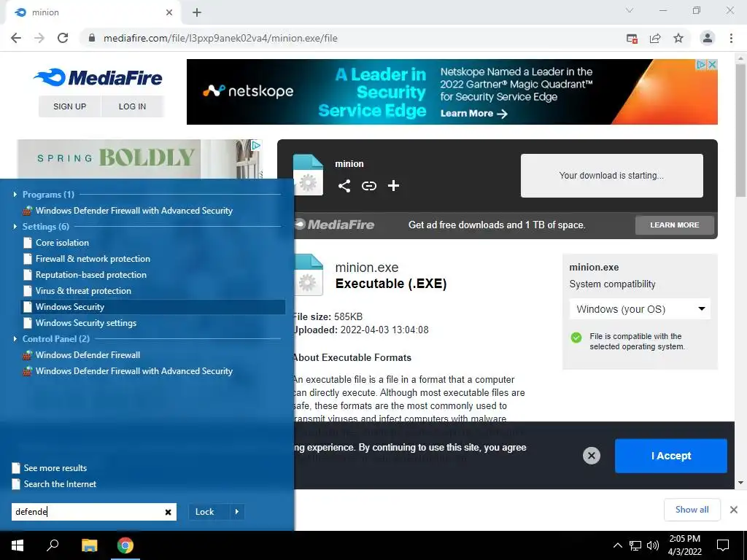Screen dimensions: 747x560
Task: Click the Lock button
Action: 209,512
